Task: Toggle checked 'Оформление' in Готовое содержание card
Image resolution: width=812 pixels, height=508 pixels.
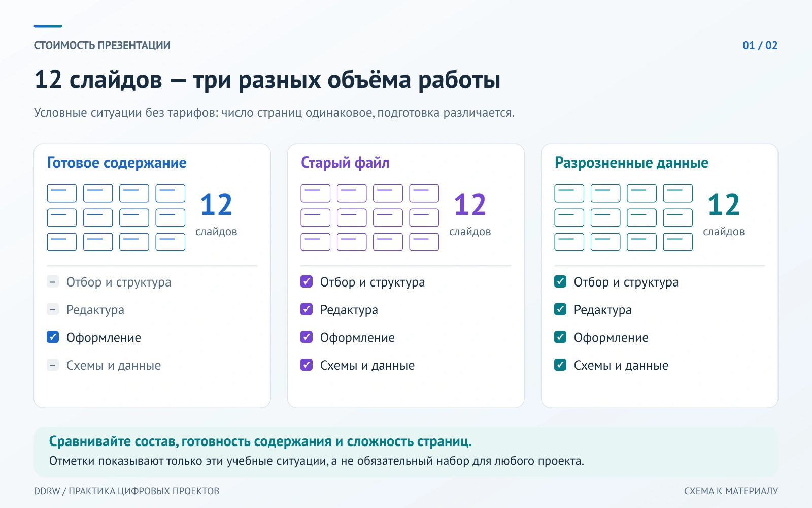Action: pos(53,337)
